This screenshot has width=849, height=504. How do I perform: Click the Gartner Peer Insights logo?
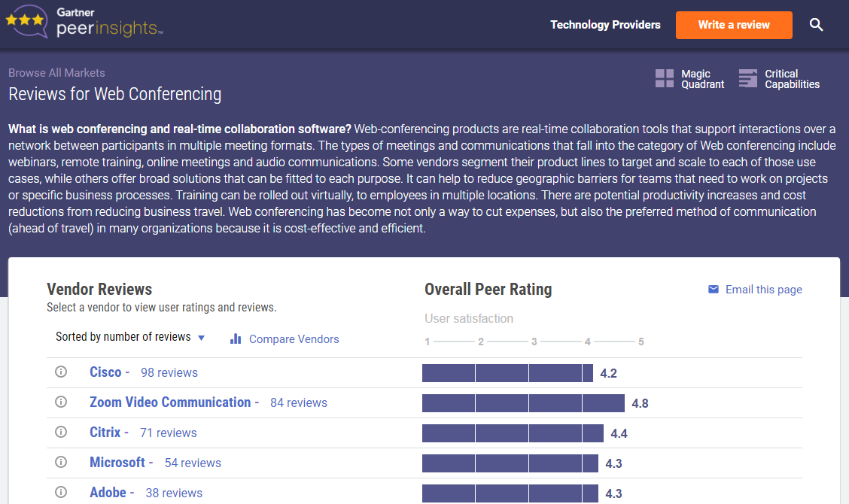(84, 23)
